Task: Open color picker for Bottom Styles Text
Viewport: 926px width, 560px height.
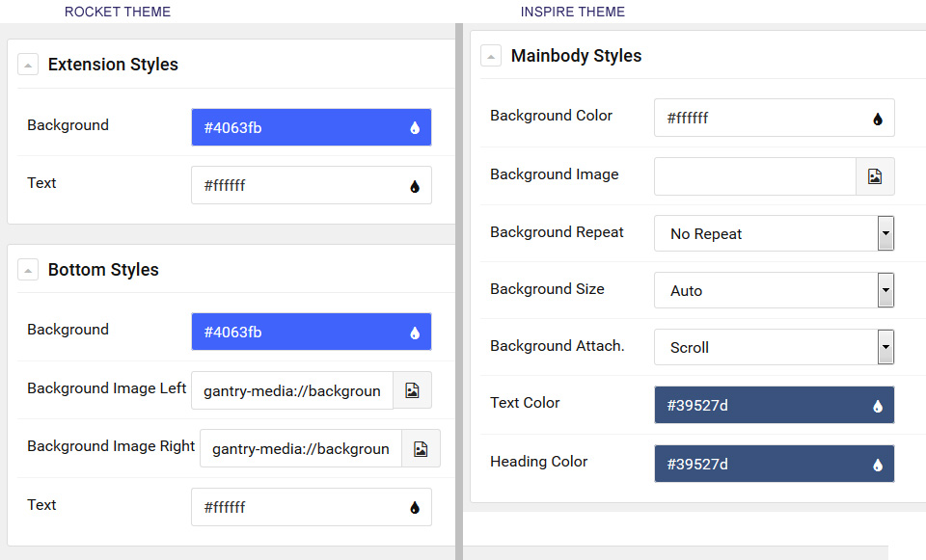Action: [x=415, y=507]
